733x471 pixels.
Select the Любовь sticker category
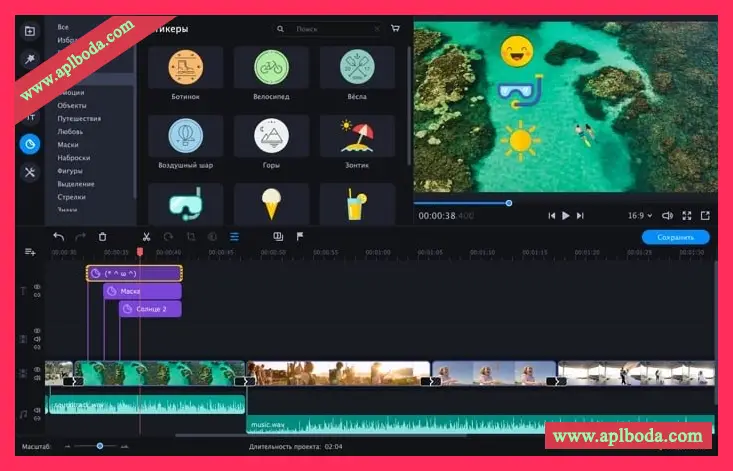coord(70,132)
